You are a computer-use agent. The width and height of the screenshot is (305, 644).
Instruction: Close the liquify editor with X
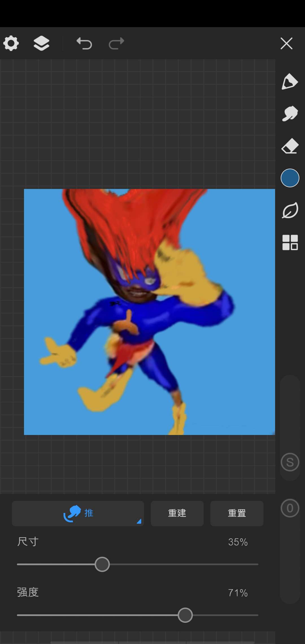click(286, 43)
